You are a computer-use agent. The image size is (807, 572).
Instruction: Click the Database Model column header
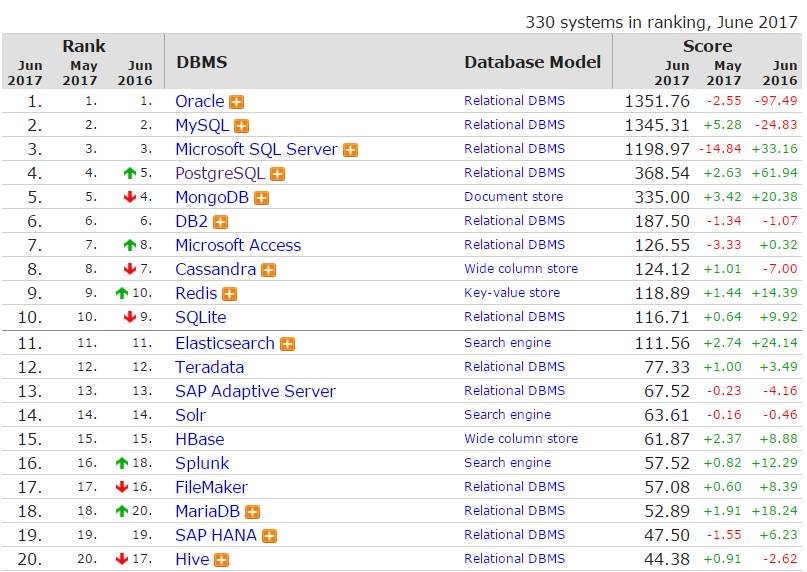point(532,62)
